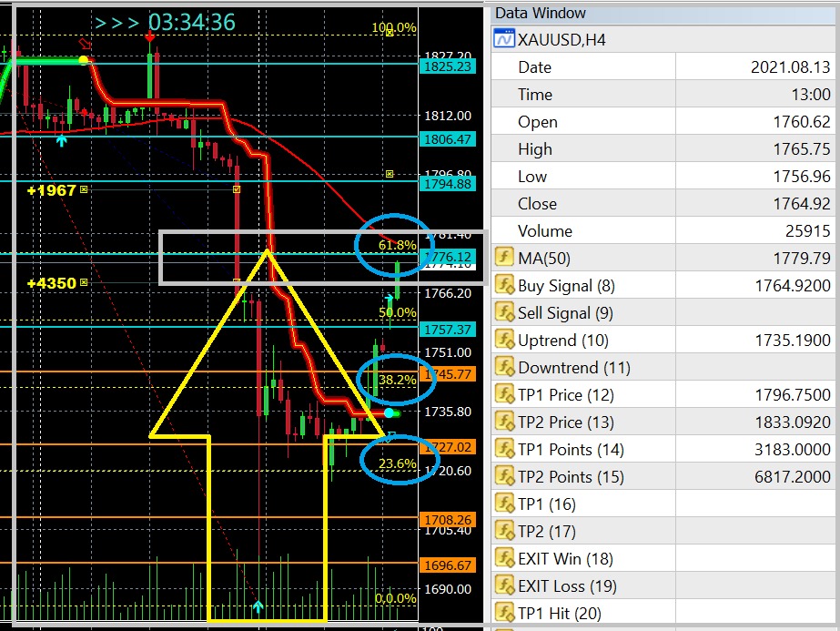Click the Uptrend (10) indicator icon

pyautogui.click(x=504, y=341)
